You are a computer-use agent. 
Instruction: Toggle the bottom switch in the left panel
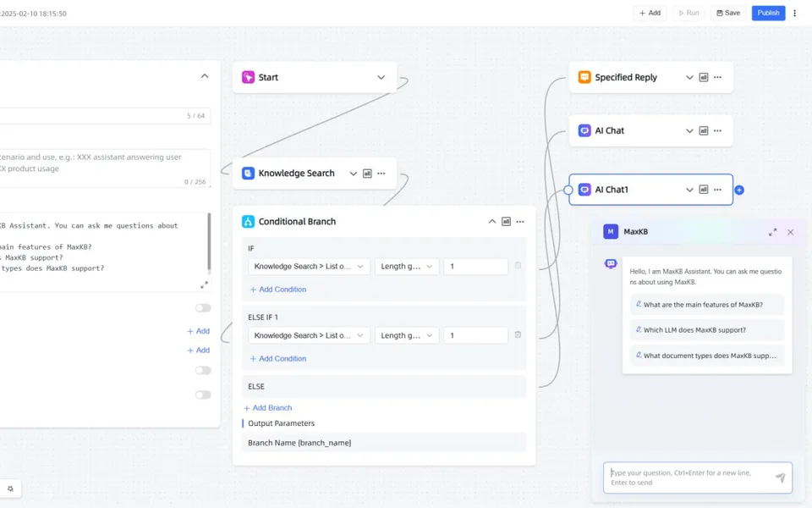tap(203, 395)
